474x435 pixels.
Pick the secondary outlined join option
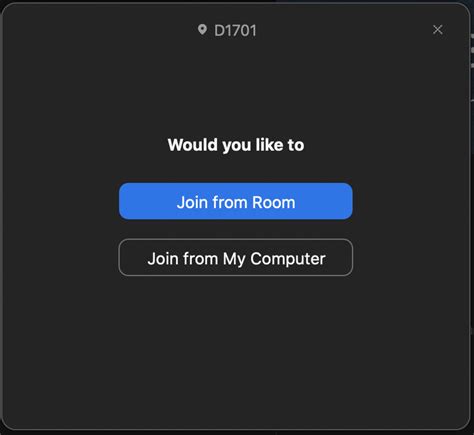pyautogui.click(x=236, y=257)
